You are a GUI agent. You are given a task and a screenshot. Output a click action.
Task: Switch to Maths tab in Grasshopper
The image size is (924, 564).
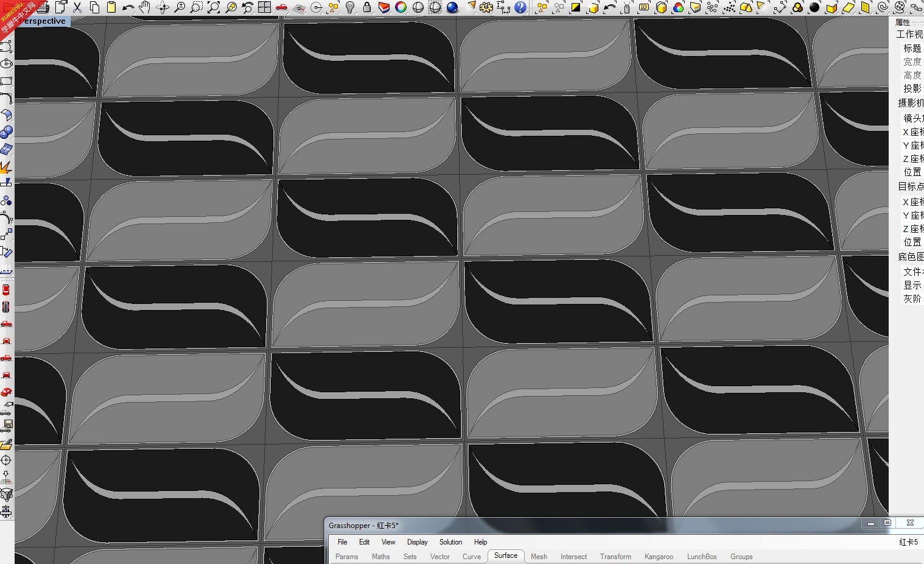click(381, 557)
